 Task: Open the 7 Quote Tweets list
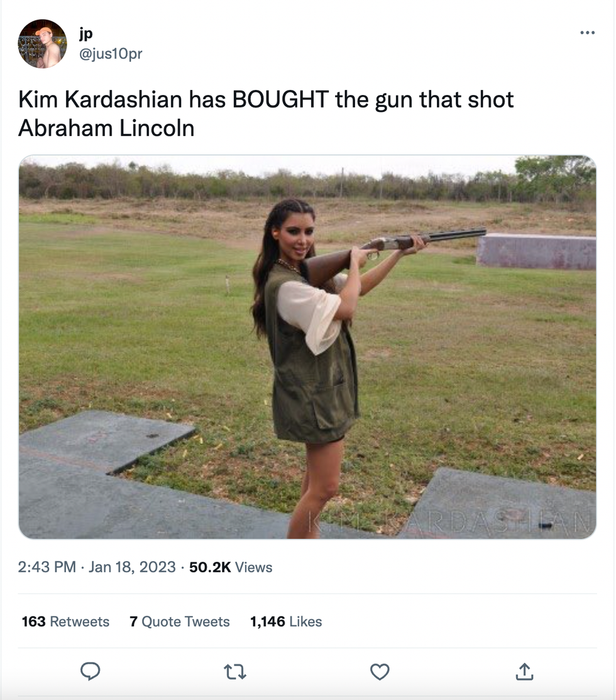coord(179,621)
